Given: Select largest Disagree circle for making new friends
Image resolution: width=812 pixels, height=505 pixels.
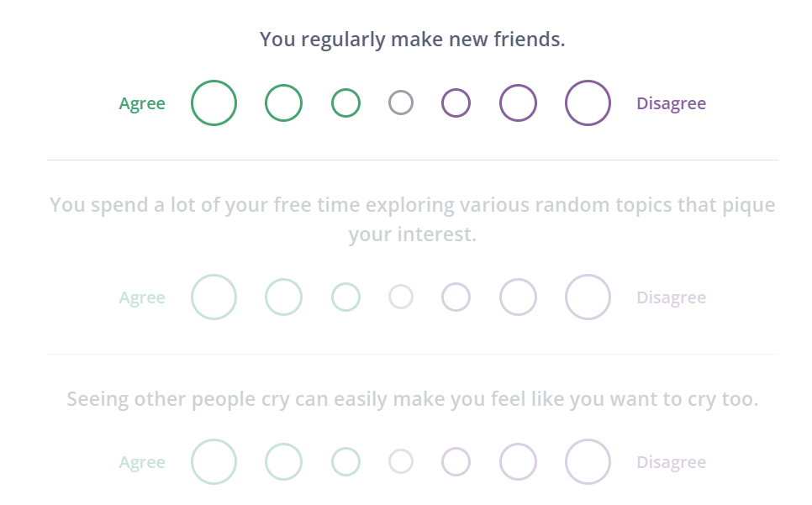Looking at the screenshot, I should (588, 103).
